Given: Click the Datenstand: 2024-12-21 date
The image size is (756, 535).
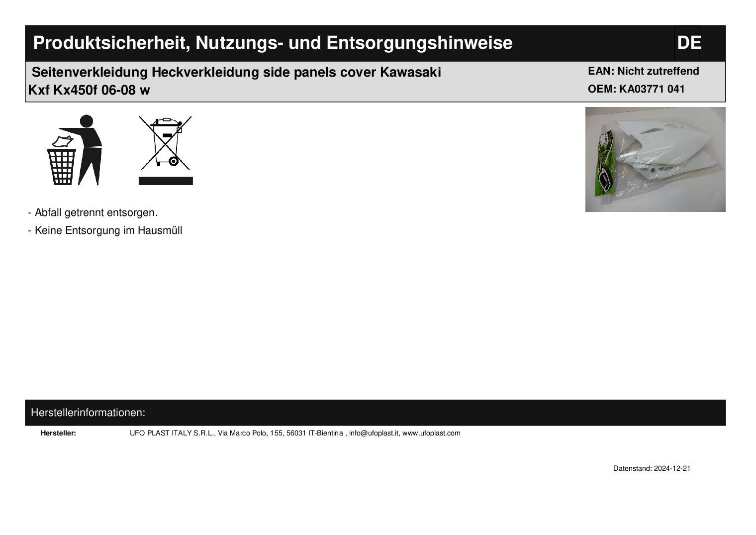Looking at the screenshot, I should pyautogui.click(x=652, y=468).
